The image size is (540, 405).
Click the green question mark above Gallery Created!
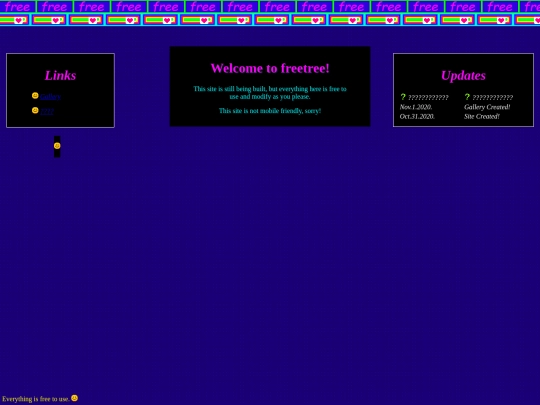(x=467, y=97)
